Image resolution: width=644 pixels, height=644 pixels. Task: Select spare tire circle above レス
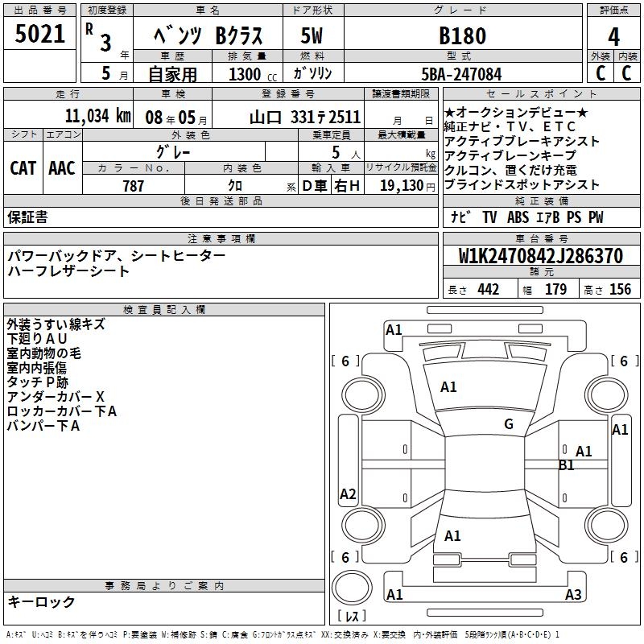click(352, 588)
